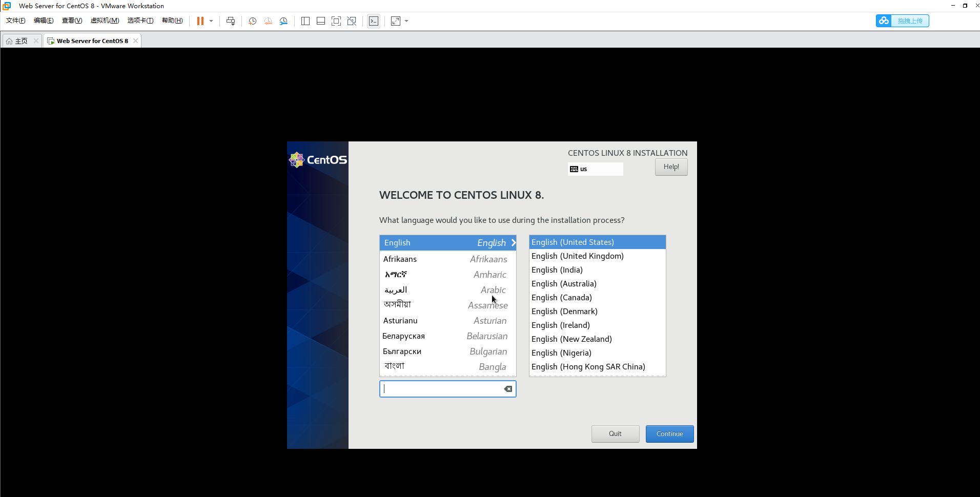Choose English (Australia) locale
This screenshot has width=980, height=497.
pyautogui.click(x=598, y=284)
